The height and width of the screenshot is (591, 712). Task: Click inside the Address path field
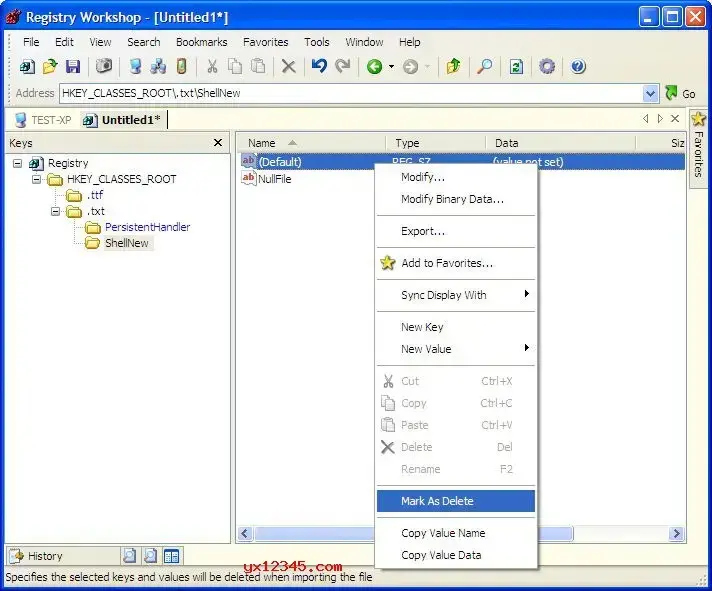351,94
